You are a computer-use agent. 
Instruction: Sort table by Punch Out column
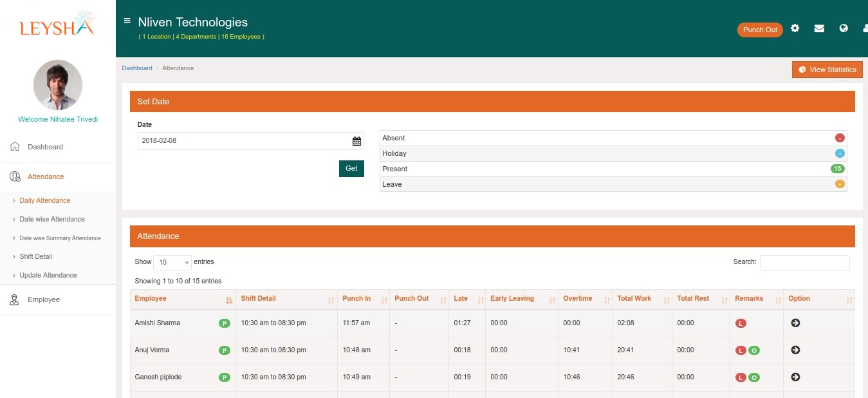(x=419, y=299)
